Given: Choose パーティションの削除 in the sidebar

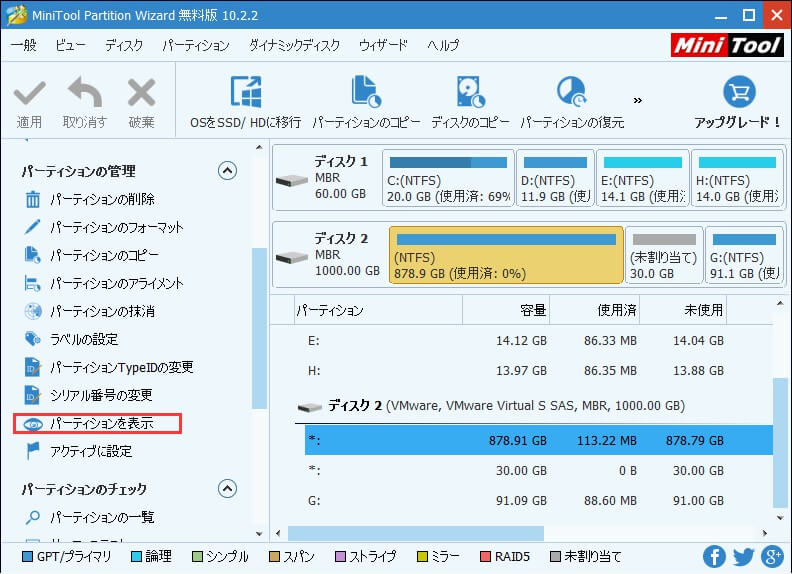Looking at the screenshot, I should click(89, 199).
